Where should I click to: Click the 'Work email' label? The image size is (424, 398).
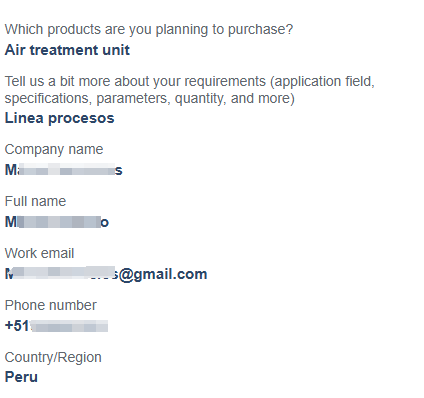tap(39, 253)
